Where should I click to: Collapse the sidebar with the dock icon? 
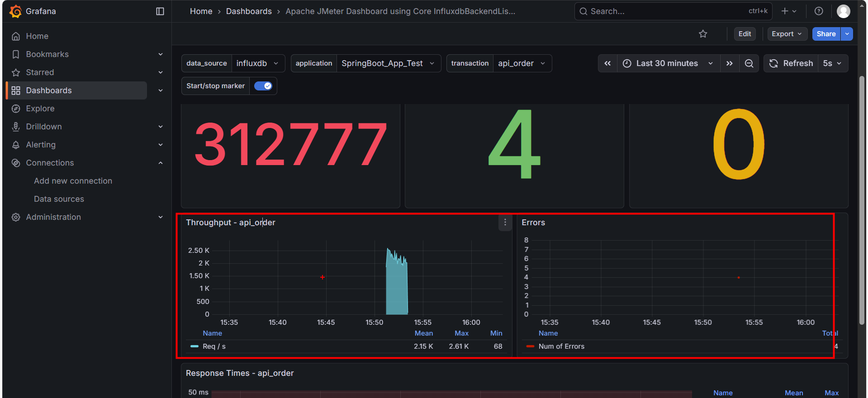point(160,11)
